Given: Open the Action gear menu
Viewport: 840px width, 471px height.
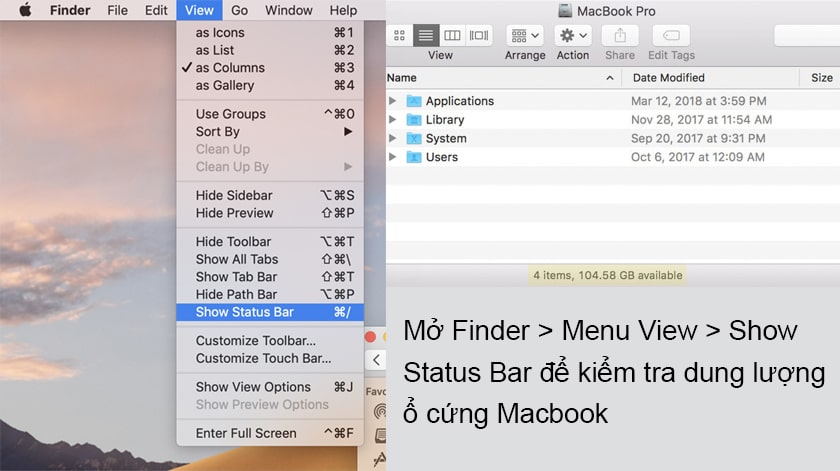Looking at the screenshot, I should click(x=573, y=35).
